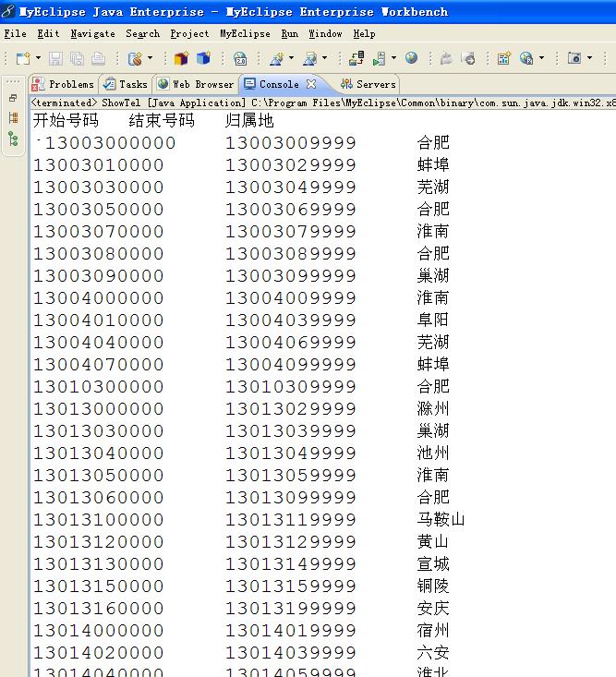
Task: Open the Window menu
Action: 325,33
